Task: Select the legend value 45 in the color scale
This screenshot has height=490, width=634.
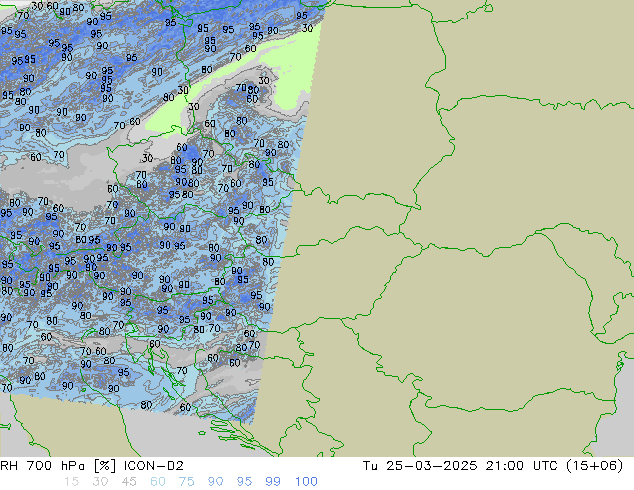Action: point(129,482)
